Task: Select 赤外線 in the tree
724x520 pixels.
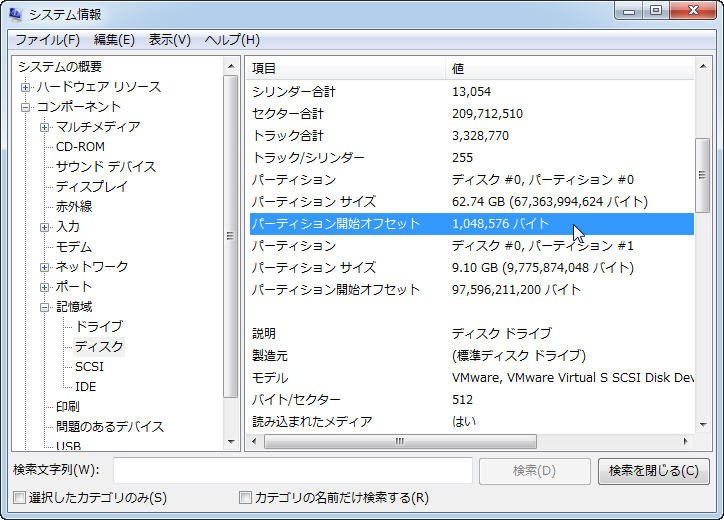Action: 74,206
